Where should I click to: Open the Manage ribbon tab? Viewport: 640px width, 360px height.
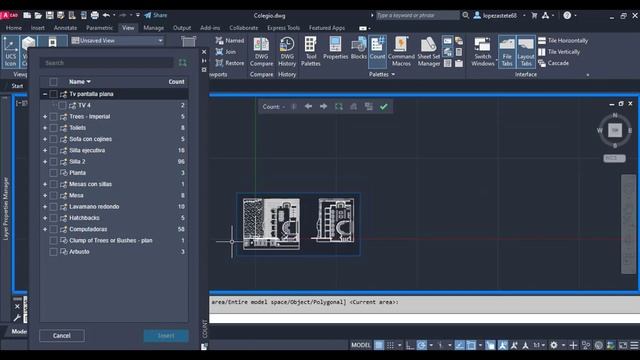coord(153,28)
